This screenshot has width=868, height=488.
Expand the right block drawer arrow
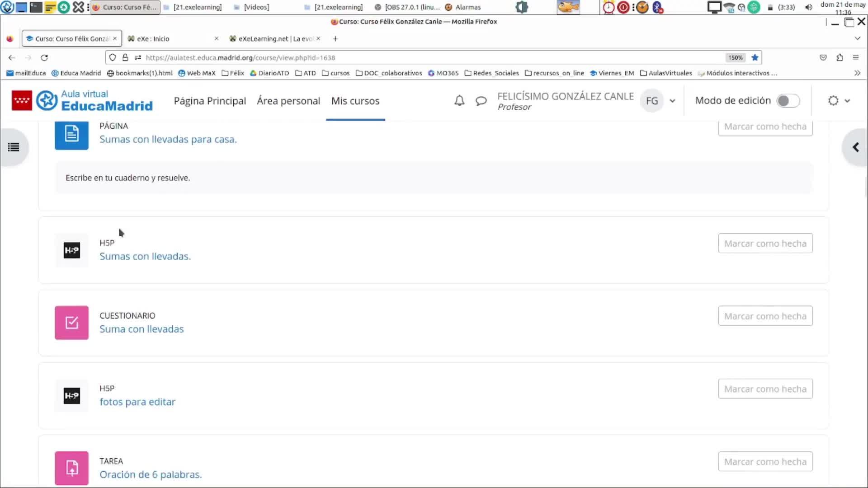855,147
